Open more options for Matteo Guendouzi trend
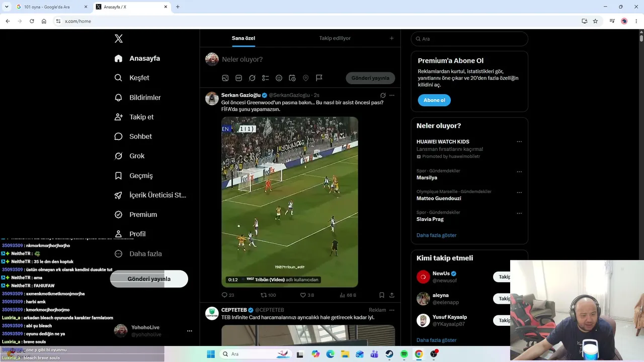The height and width of the screenshot is (362, 644). (x=519, y=193)
